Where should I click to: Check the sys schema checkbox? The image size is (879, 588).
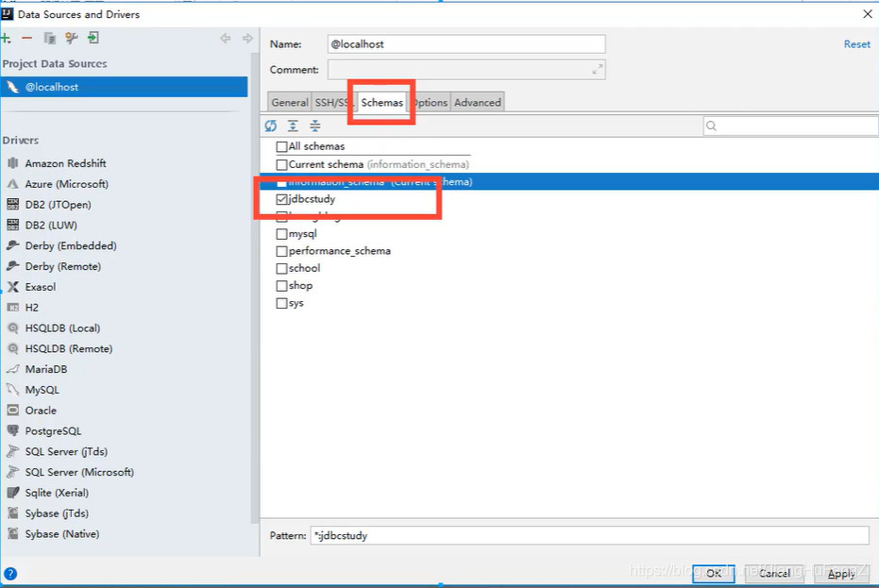[282, 303]
